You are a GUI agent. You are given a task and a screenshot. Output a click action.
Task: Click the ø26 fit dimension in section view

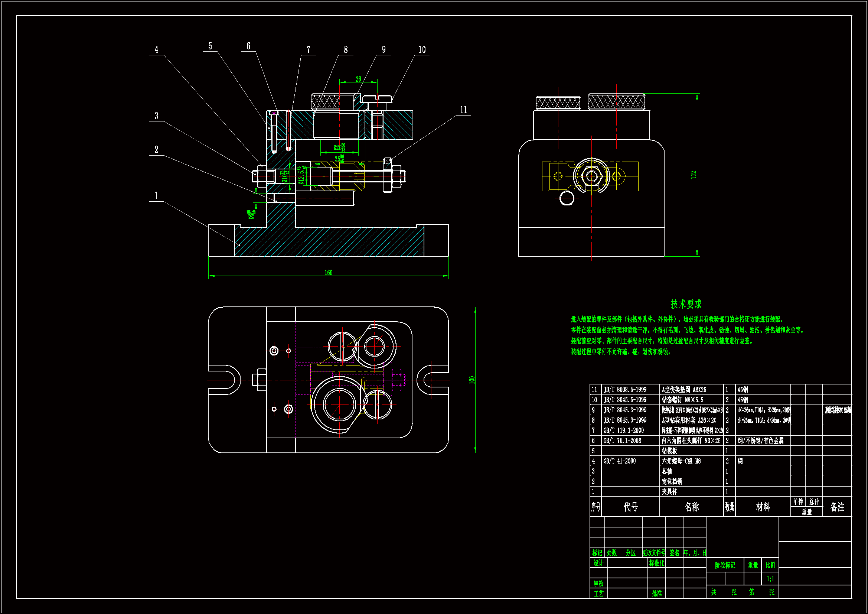point(339,147)
